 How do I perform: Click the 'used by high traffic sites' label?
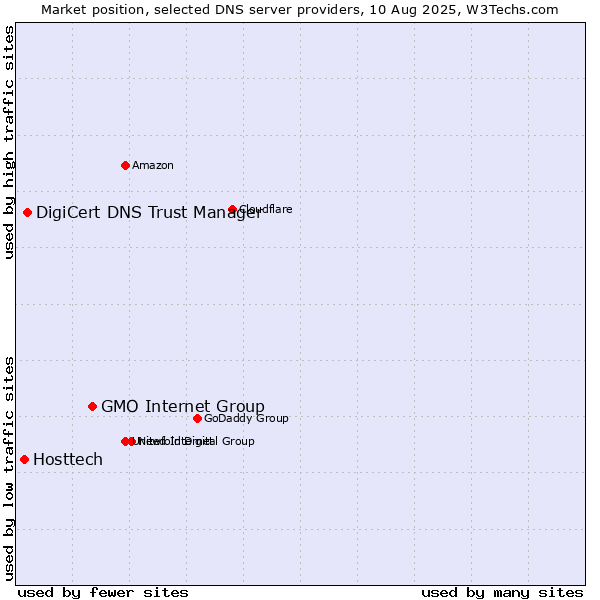click(9, 142)
